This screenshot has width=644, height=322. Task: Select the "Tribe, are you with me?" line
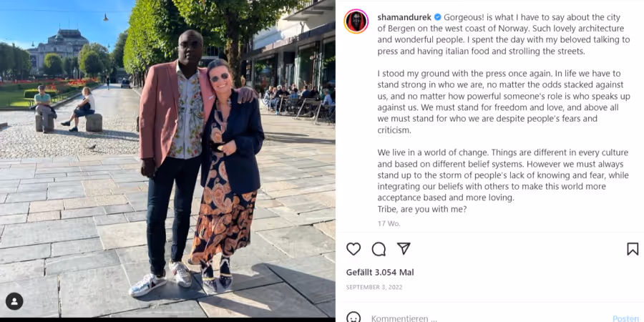coord(422,209)
